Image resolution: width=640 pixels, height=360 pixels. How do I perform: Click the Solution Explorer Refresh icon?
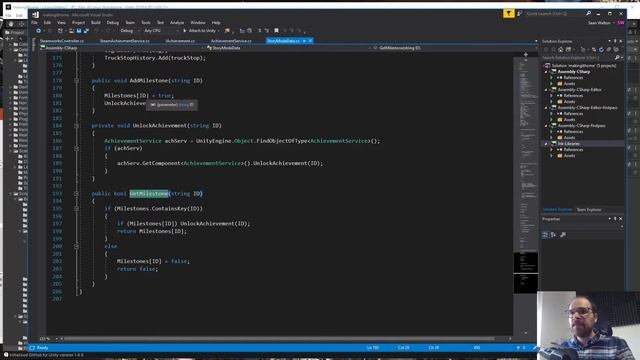click(x=601, y=50)
